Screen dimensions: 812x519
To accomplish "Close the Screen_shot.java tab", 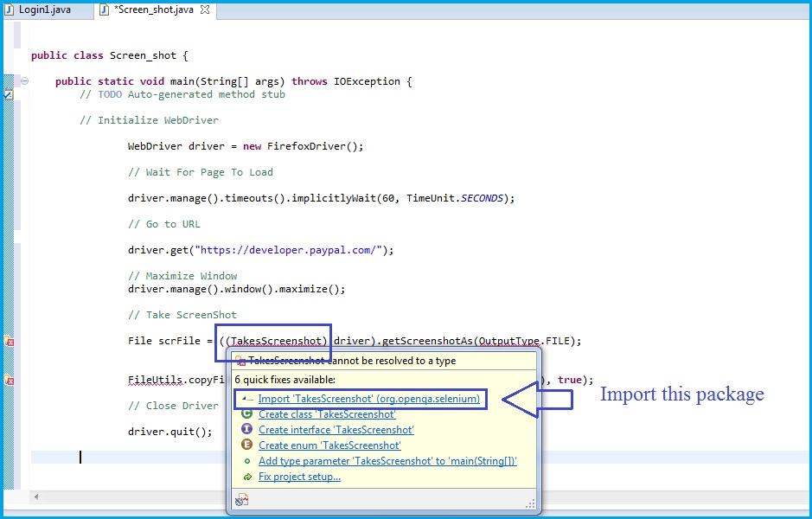I will pyautogui.click(x=205, y=10).
